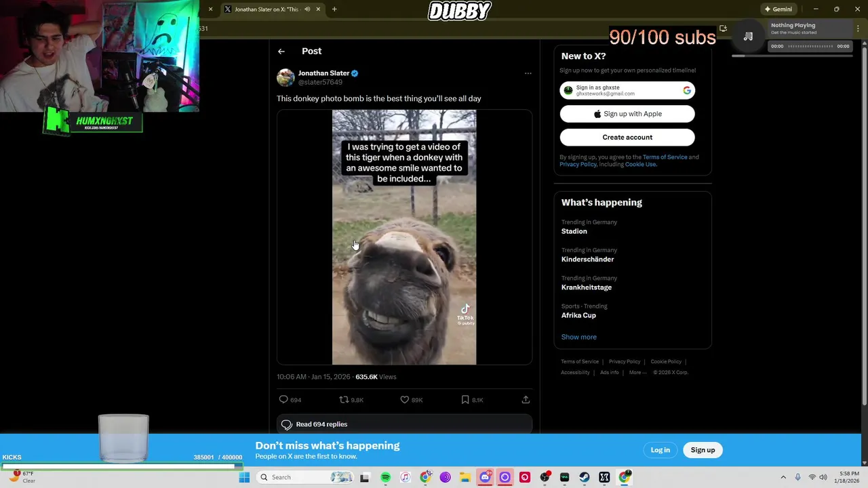868x488 pixels.
Task: Click the blue verified badge next to Jonathan Slater
Action: tap(355, 73)
